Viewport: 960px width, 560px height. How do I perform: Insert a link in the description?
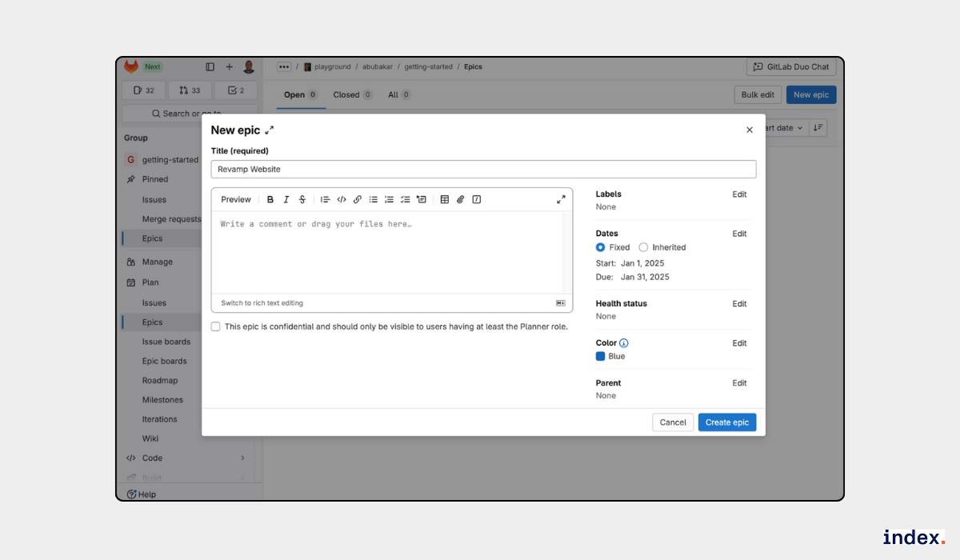(x=358, y=200)
